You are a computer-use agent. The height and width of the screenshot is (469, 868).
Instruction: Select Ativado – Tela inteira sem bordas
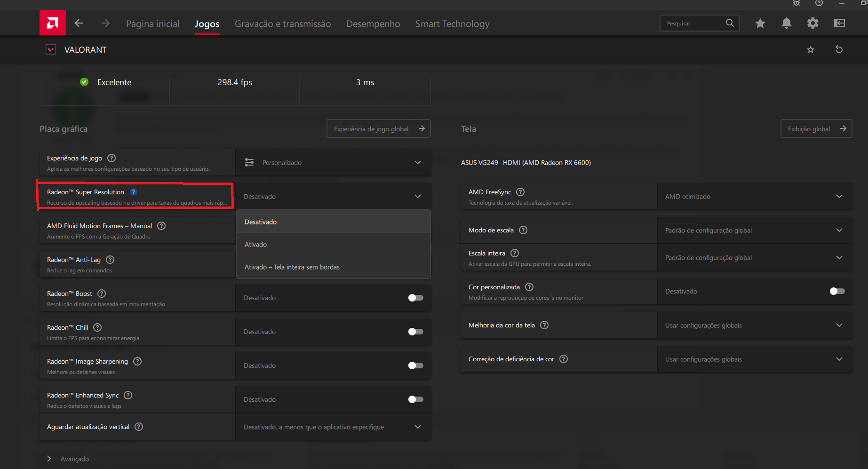tap(334, 267)
